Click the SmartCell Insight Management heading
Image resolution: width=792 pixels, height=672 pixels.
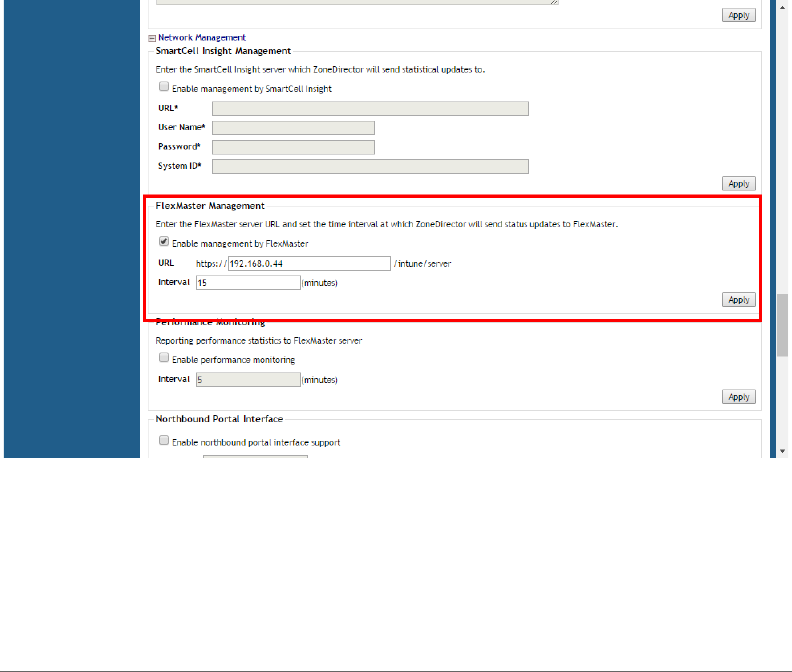(x=223, y=51)
